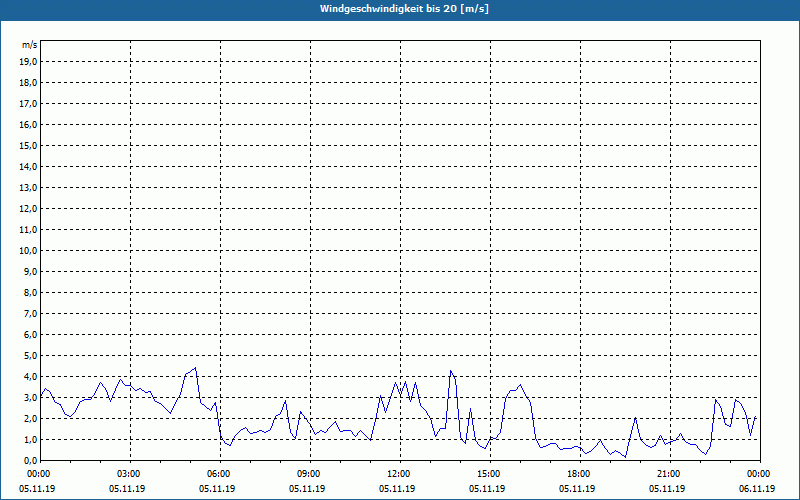Click the chart title Windgeschwindigkeit bis 20 [m/s]
Viewport: 800px width, 500px height.
pos(404,9)
